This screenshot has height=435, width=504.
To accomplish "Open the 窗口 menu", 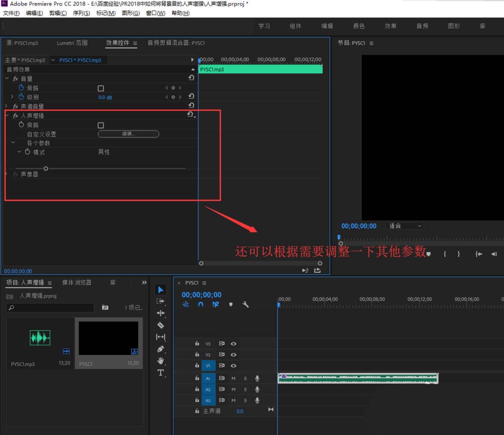I will tap(156, 13).
